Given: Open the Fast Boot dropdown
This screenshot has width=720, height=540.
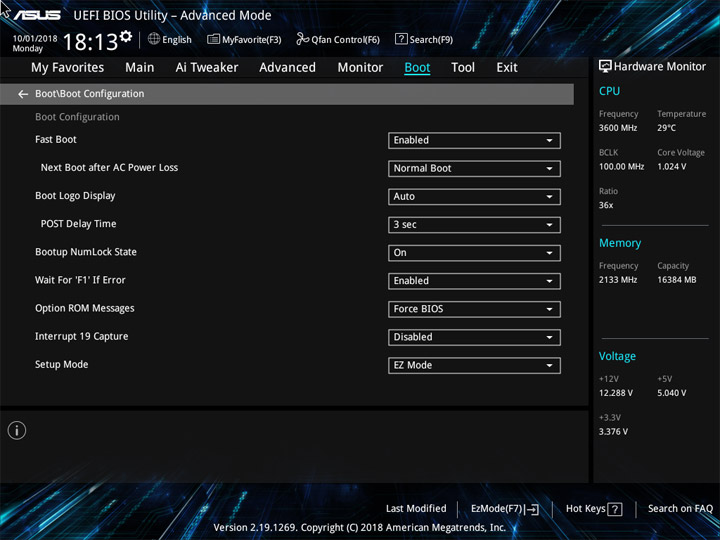Looking at the screenshot, I should point(474,141).
